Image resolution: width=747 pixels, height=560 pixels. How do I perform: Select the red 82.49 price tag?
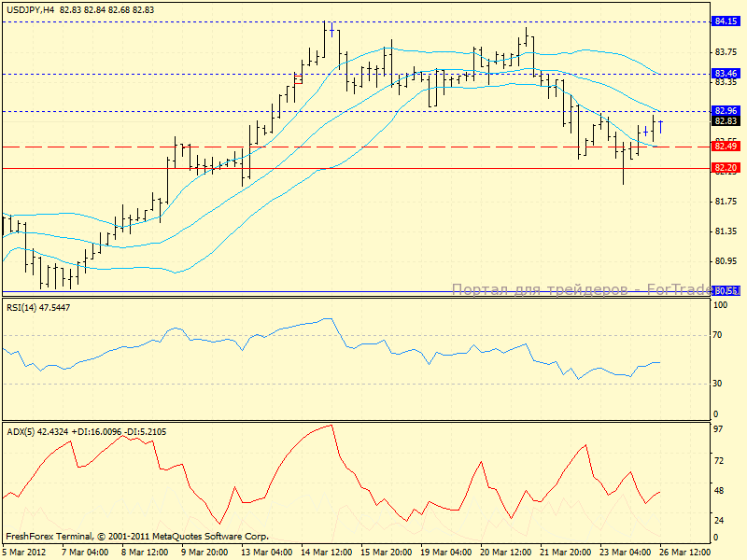(x=726, y=147)
